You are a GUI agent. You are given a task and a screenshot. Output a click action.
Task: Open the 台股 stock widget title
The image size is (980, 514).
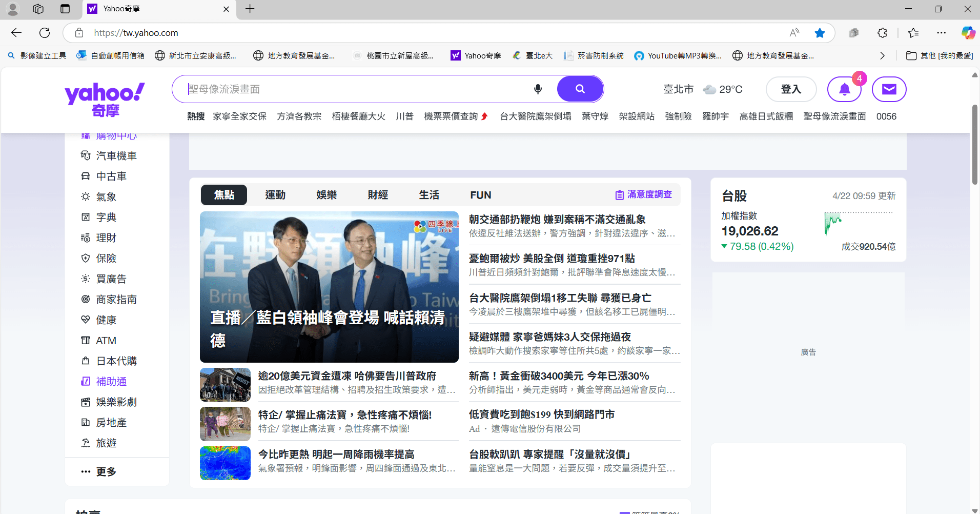(734, 195)
